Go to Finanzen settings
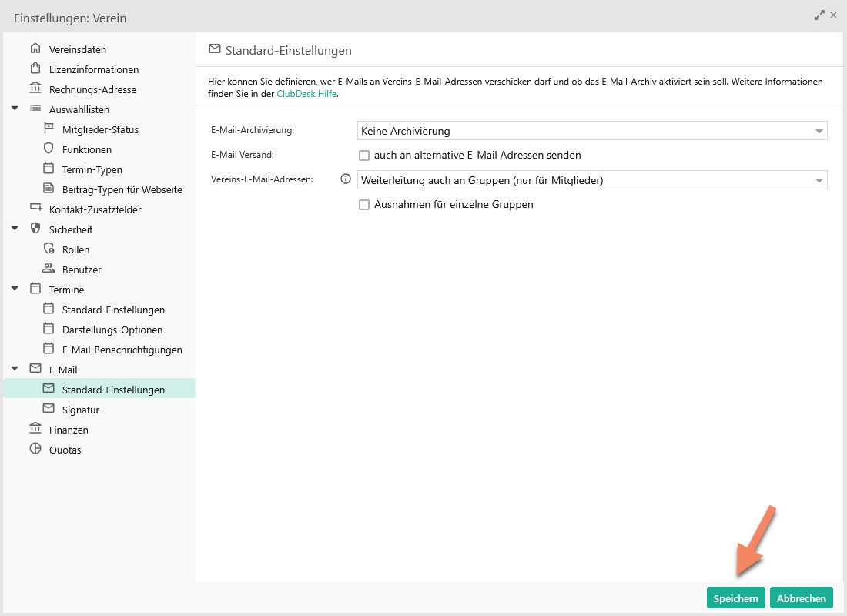The image size is (847, 616). point(69,430)
